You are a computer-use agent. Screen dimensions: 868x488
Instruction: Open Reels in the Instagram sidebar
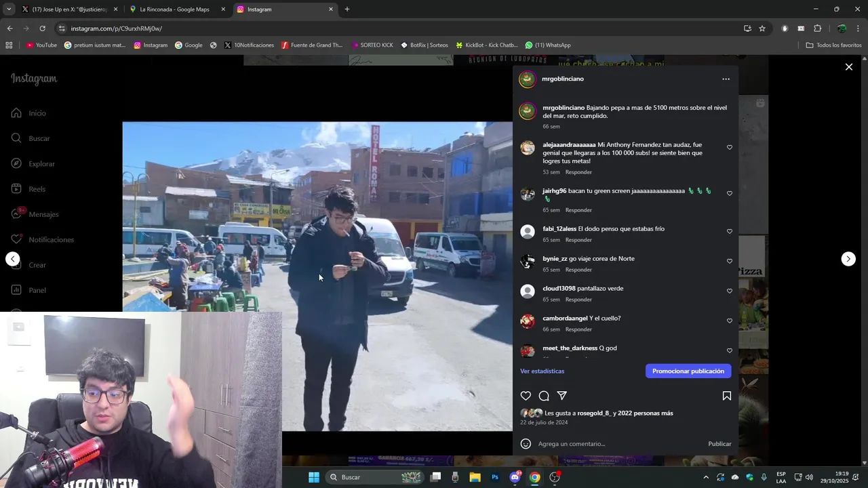coord(28,189)
